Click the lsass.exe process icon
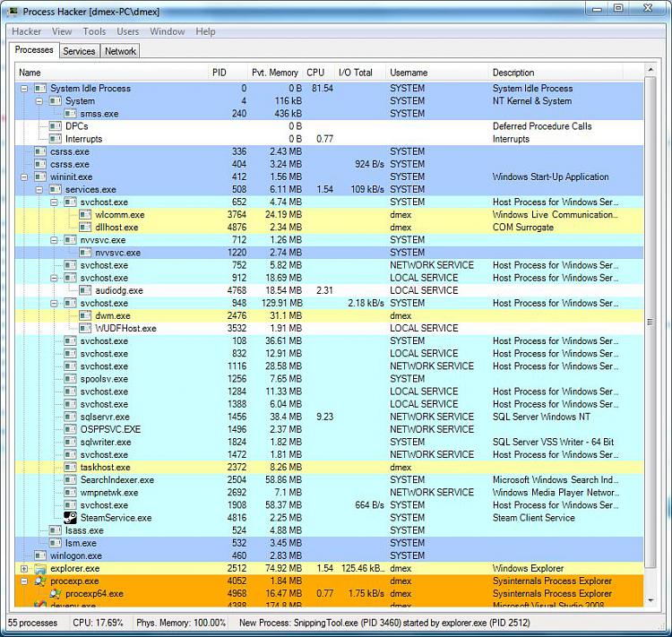This screenshot has height=637, width=672. pyautogui.click(x=56, y=530)
